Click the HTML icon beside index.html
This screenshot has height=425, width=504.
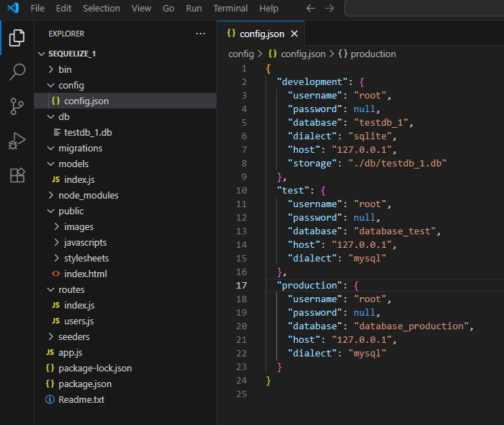(56, 274)
